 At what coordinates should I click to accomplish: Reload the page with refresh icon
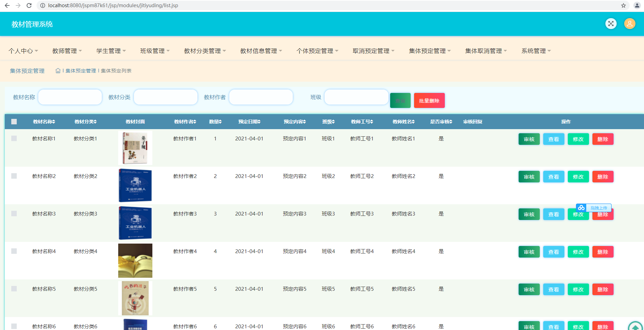click(x=29, y=5)
